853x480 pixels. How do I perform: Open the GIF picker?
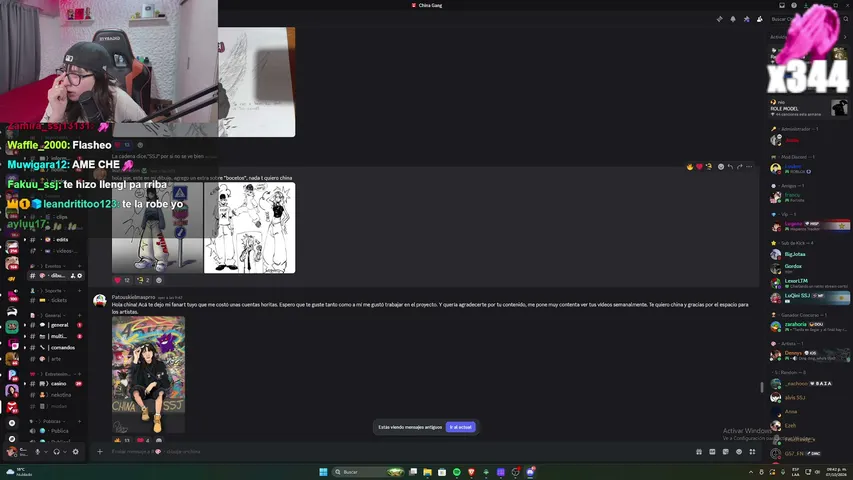(712, 452)
